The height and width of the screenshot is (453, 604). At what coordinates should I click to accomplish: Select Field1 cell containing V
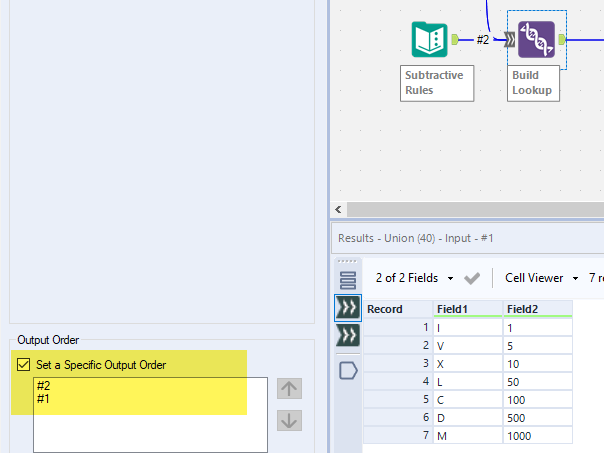coord(468,346)
